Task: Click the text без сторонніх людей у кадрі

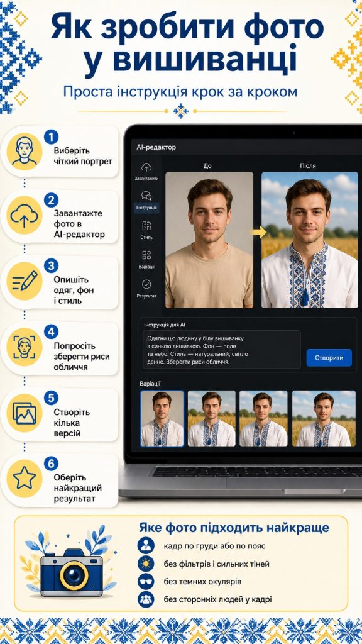Action: click(217, 599)
